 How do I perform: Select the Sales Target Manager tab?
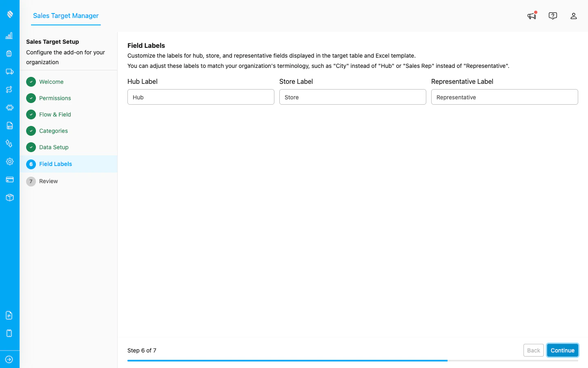pyautogui.click(x=66, y=16)
